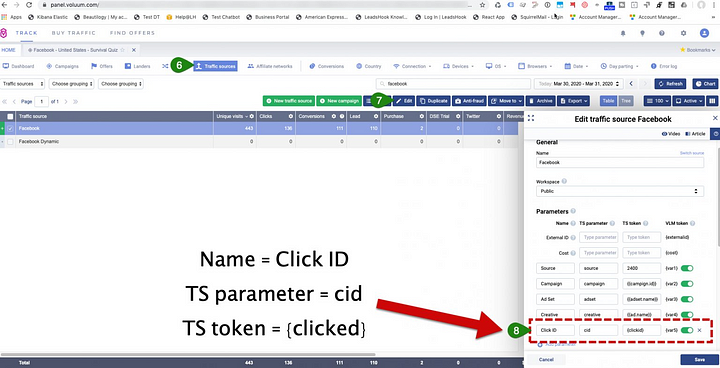Viewport: 720px width, 368px height.
Task: Click info icon beside Cost label
Action: click(x=573, y=253)
